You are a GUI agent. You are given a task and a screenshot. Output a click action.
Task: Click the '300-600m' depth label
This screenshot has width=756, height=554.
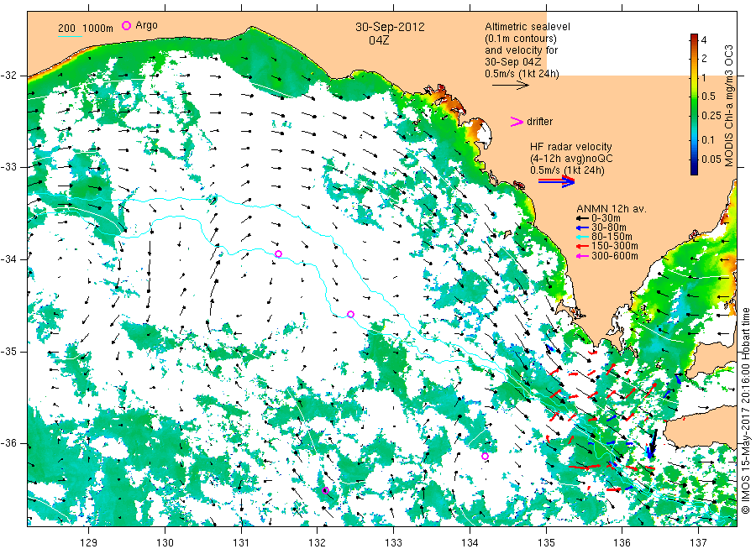coord(614,256)
